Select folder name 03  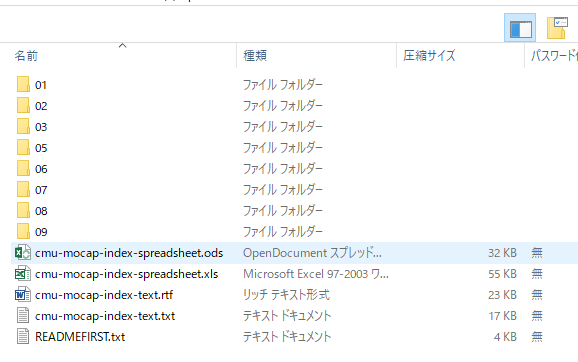41,127
